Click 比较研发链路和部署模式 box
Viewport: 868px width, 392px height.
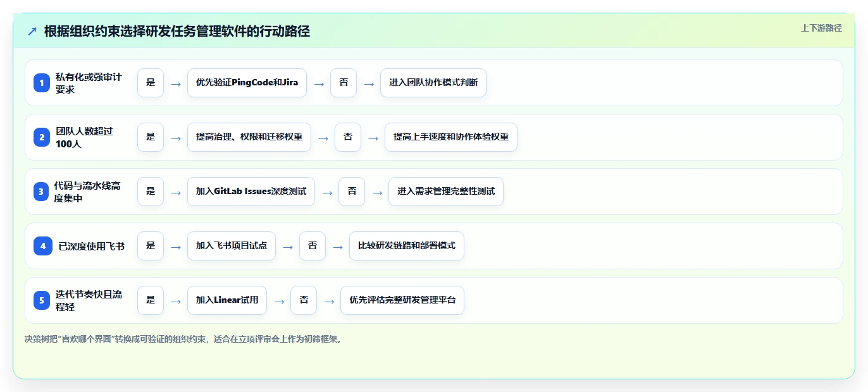tap(407, 246)
